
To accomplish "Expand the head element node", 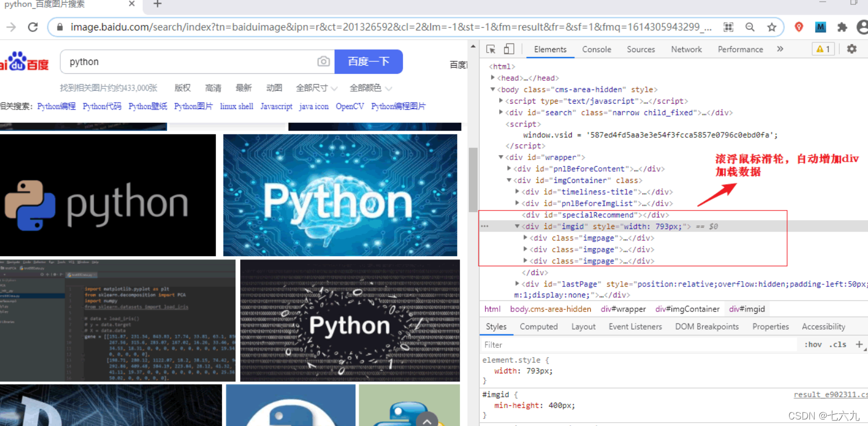I will tap(493, 78).
